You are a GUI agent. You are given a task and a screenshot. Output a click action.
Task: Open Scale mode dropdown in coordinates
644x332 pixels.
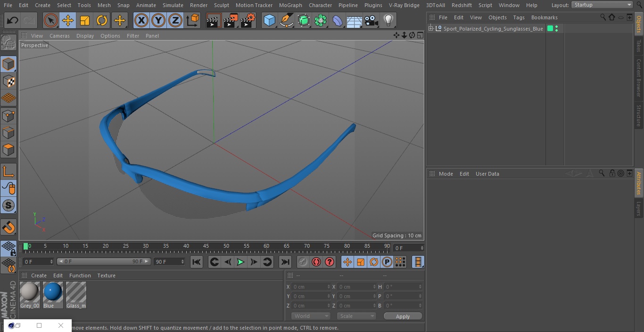point(356,316)
